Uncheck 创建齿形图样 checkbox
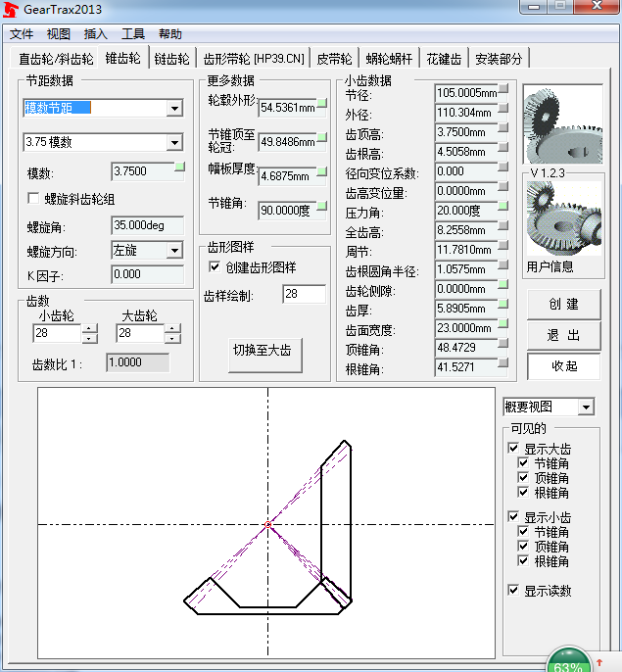The height and width of the screenshot is (672, 622). (x=215, y=267)
